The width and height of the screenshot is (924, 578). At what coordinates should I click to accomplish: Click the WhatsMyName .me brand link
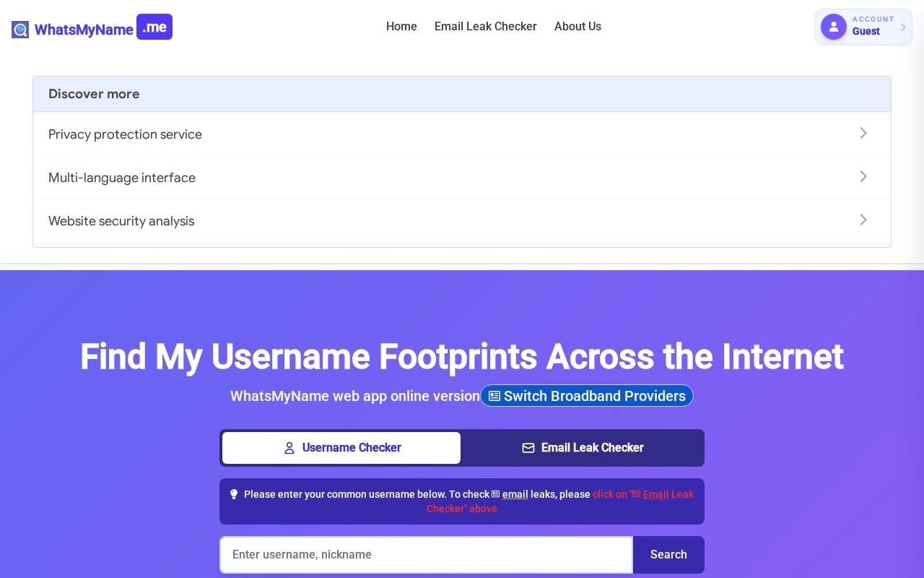tap(92, 29)
